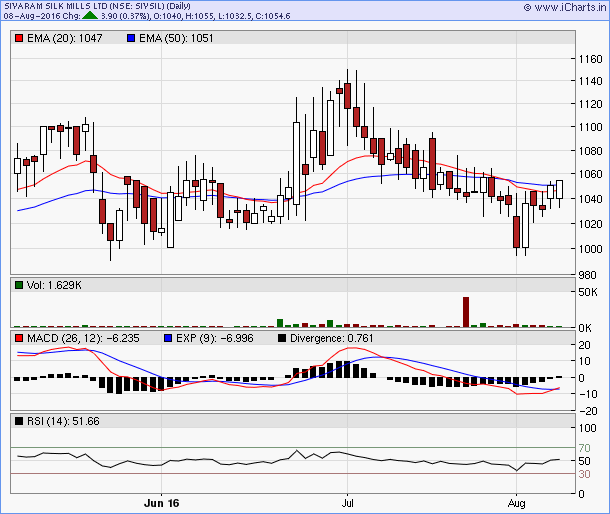Click the -20 MACD axis label

[x=588, y=411]
